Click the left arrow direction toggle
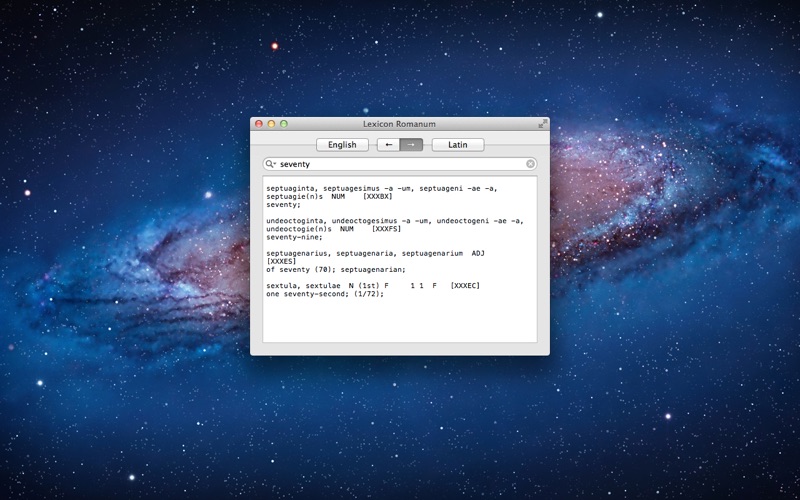The height and width of the screenshot is (500, 800). 388,145
